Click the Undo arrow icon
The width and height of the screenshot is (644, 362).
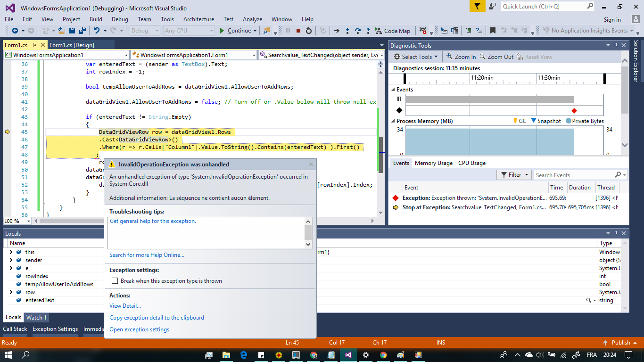coord(96,31)
